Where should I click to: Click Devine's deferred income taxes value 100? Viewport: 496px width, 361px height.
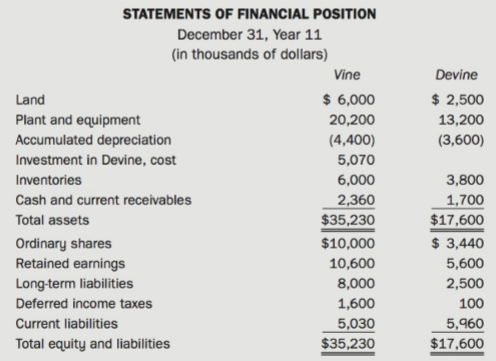[x=471, y=304]
